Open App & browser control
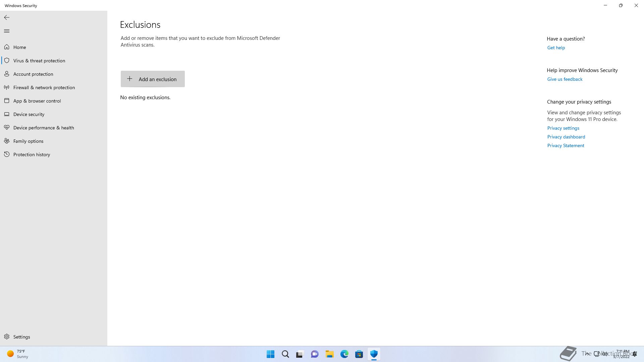Screen dimensions: 644x362 pos(54,101)
